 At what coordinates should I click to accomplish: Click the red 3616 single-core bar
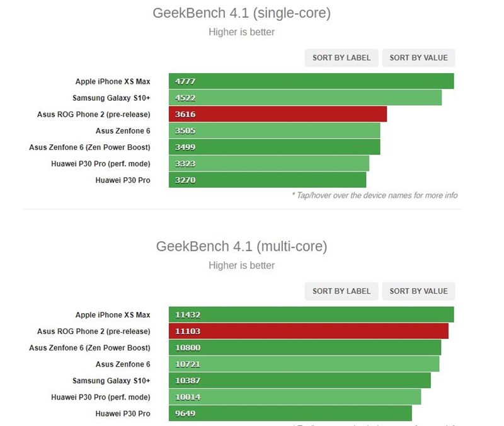[277, 114]
